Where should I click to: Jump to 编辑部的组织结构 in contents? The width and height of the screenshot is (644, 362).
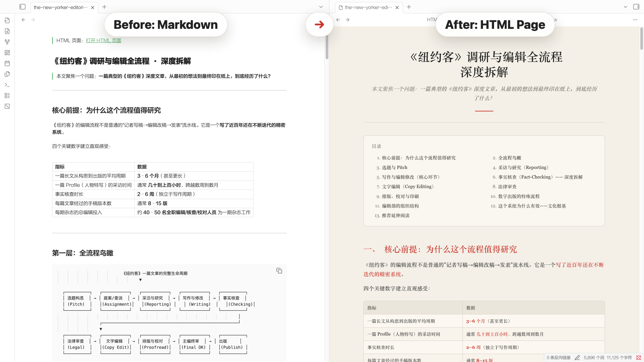click(x=400, y=206)
